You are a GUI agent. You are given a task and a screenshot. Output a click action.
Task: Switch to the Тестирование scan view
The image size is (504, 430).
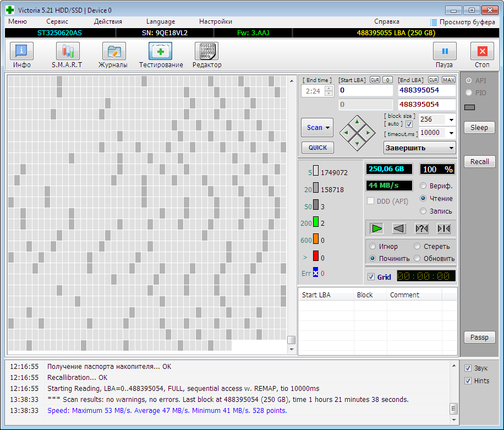tap(160, 55)
